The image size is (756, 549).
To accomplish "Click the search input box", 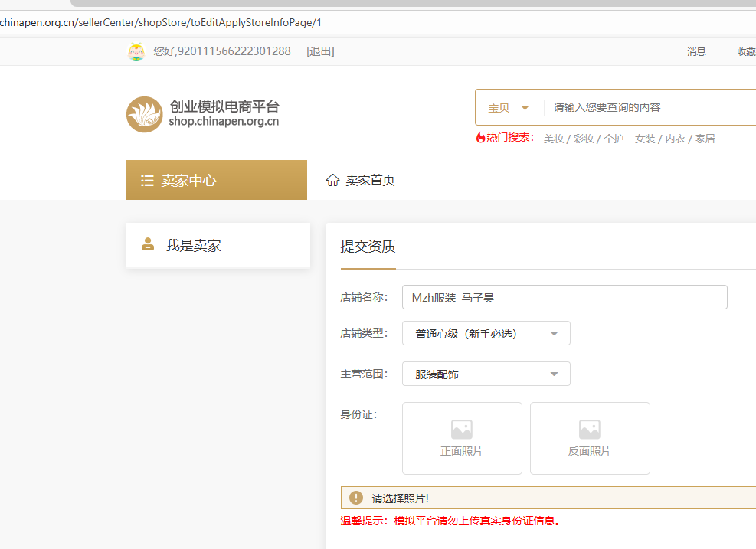I will pyautogui.click(x=651, y=107).
